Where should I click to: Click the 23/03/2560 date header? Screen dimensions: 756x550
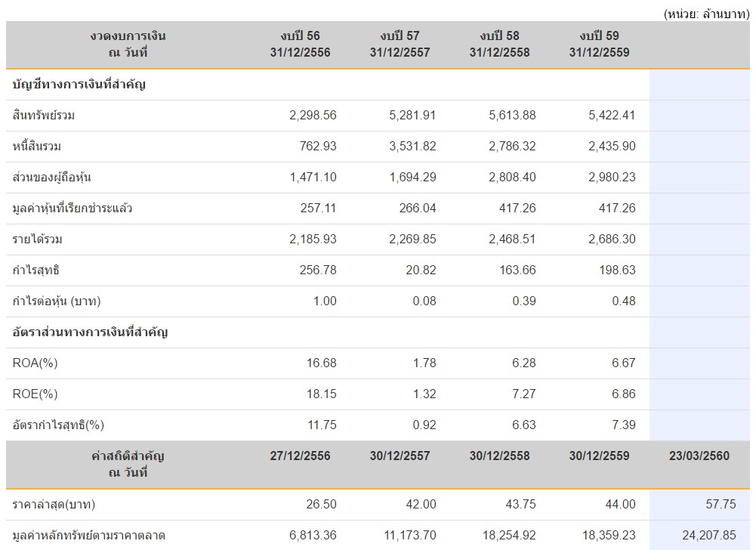pos(699,456)
